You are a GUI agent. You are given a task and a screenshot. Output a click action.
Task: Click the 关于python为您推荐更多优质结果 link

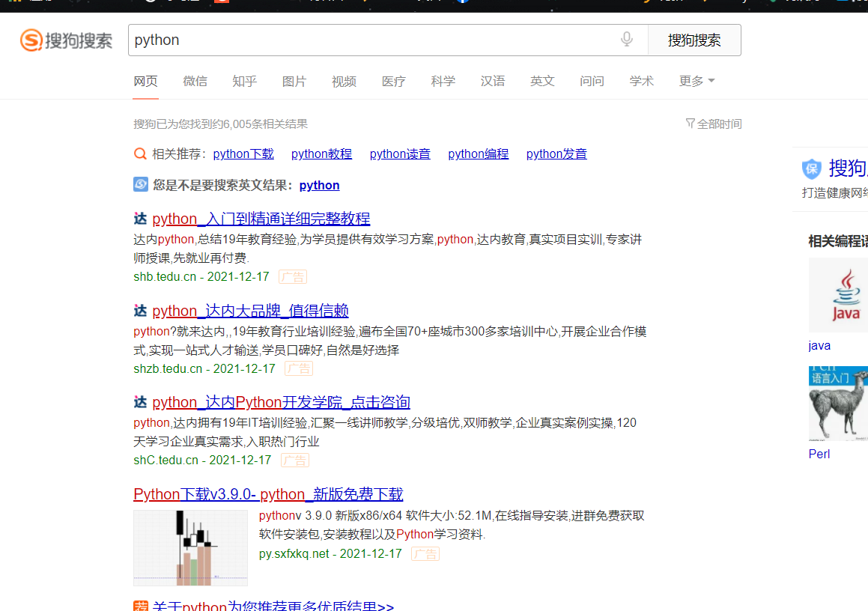(273, 606)
